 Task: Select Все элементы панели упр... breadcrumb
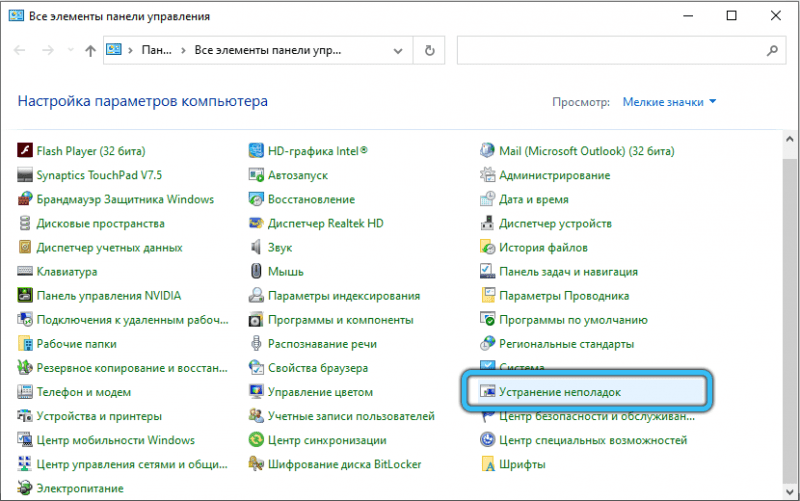[267, 50]
